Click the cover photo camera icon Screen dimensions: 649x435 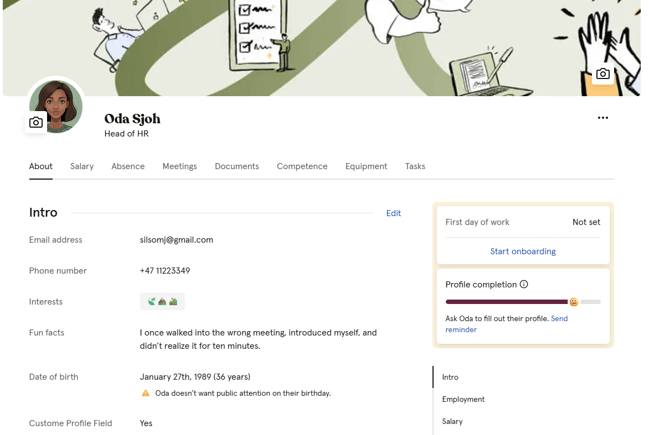tap(603, 74)
